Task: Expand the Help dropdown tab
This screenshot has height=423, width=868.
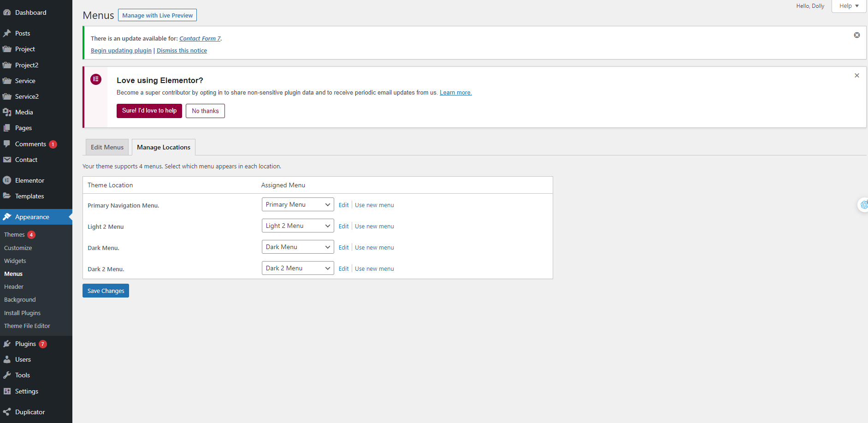Action: [849, 6]
